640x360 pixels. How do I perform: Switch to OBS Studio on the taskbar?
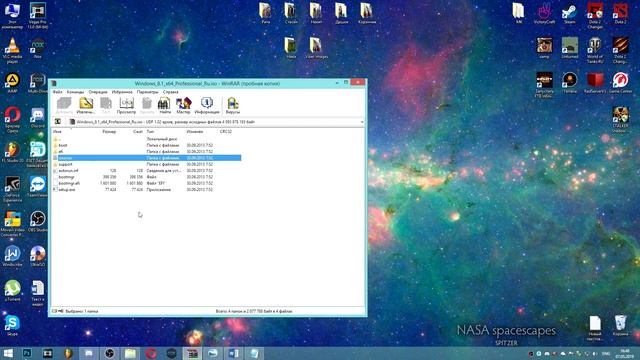click(109, 353)
